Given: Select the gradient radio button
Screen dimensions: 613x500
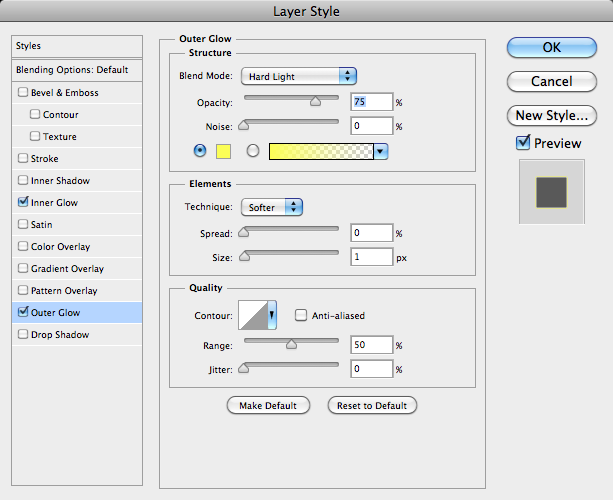Looking at the screenshot, I should (x=253, y=151).
